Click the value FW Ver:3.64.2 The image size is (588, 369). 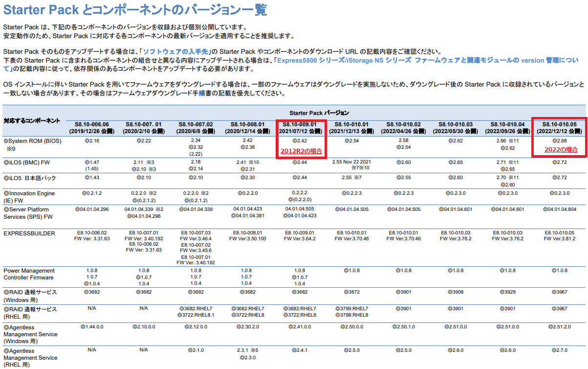point(300,239)
